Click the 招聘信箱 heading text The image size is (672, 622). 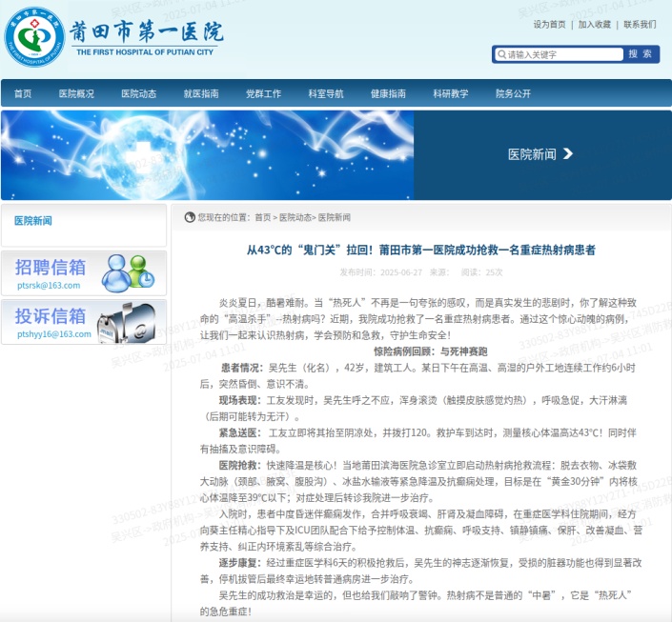click(51, 268)
